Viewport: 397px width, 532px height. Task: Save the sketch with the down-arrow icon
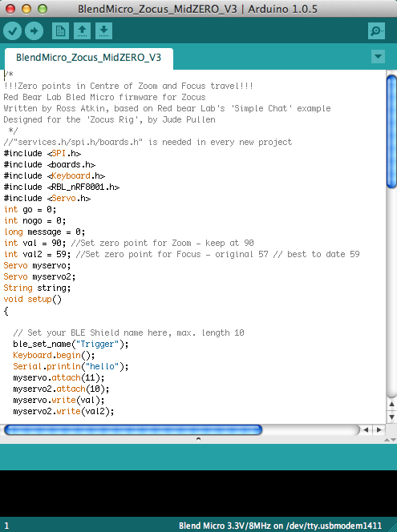click(104, 31)
